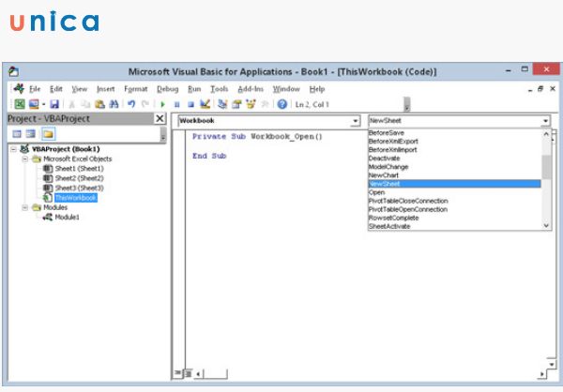Viewport: 563px width, 392px height.
Task: Toggle Design Mode in the toolbar
Action: pos(205,104)
